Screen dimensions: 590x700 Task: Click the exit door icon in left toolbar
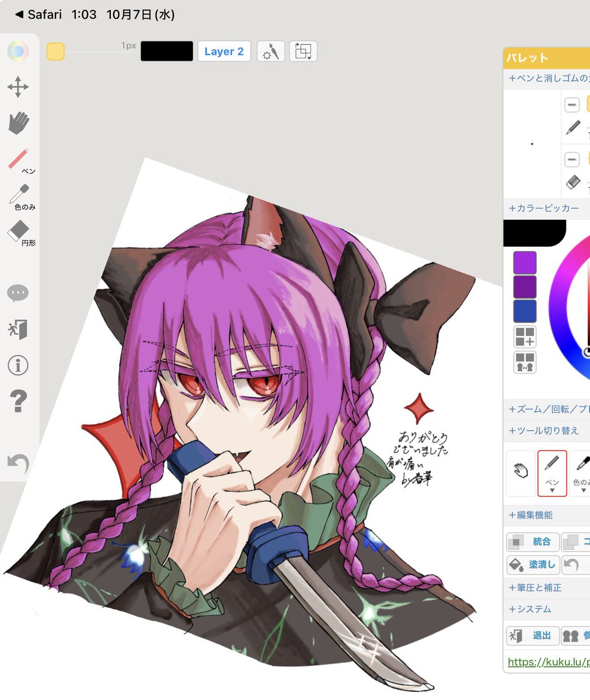coord(18,330)
